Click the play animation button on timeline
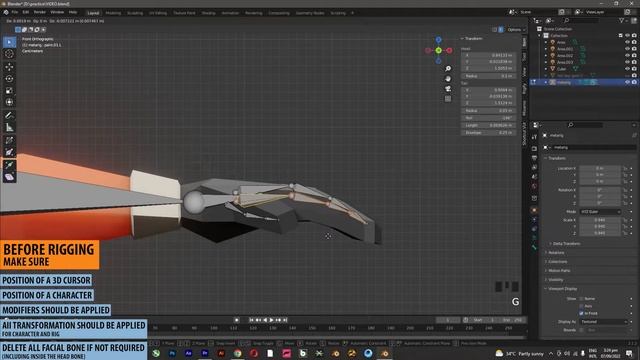Screen dimensions: 640x360 tap(272, 320)
